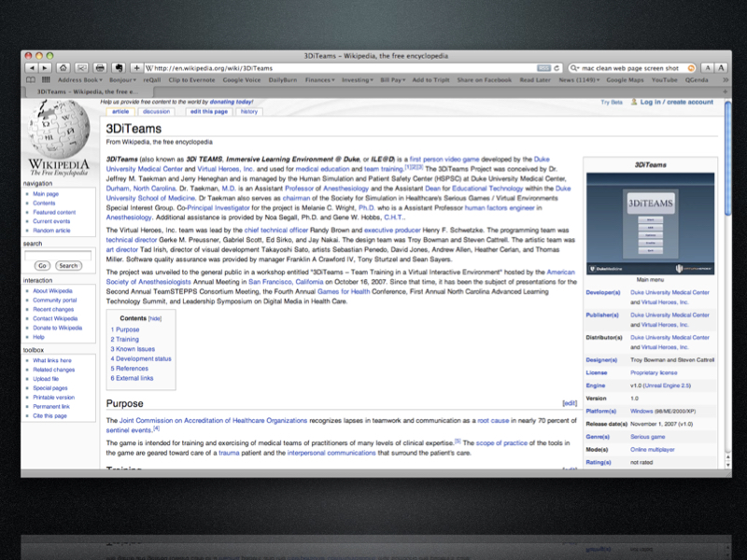Jump to 1 Purpose in Contents
The width and height of the screenshot is (747, 560).
tap(125, 329)
